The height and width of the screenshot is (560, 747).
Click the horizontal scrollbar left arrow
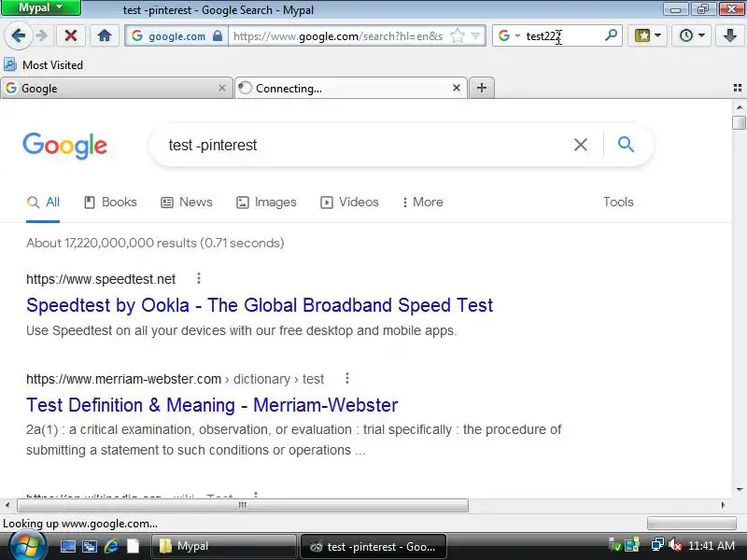click(x=7, y=505)
